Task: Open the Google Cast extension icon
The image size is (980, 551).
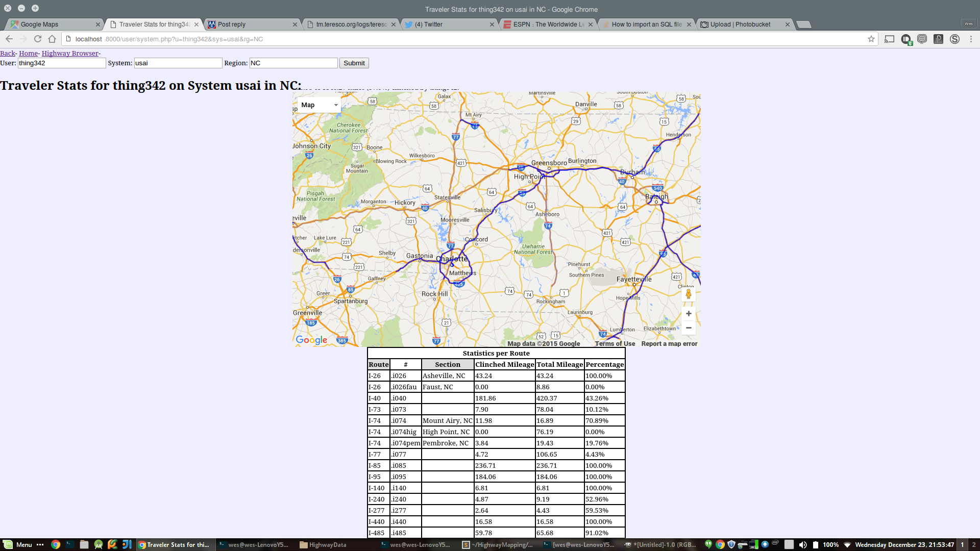Action: tap(890, 39)
